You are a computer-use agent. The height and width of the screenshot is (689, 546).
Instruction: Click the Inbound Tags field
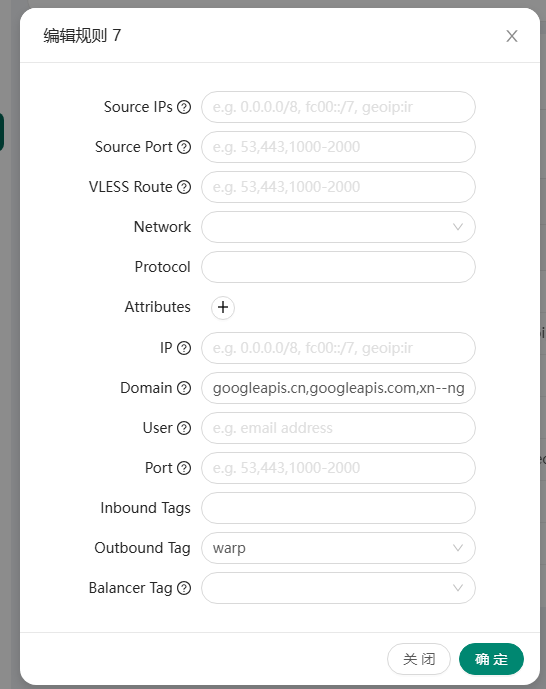click(338, 508)
